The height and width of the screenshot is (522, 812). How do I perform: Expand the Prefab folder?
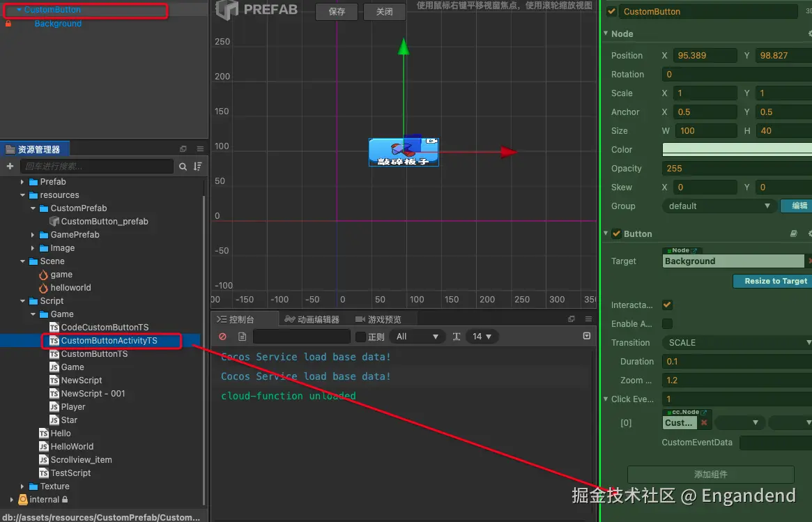tap(22, 182)
